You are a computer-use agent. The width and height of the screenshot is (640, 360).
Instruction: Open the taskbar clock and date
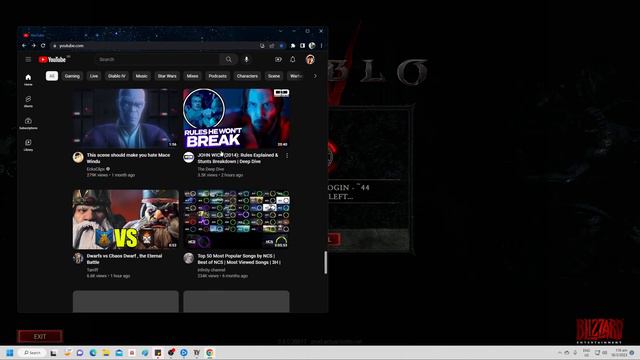[621, 353]
